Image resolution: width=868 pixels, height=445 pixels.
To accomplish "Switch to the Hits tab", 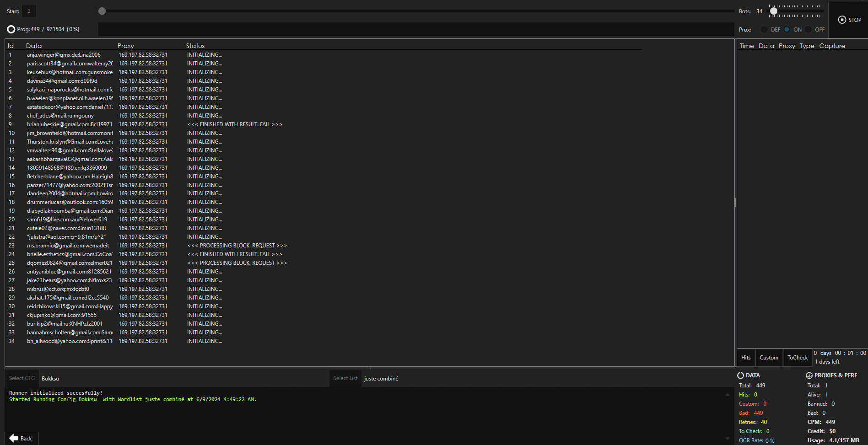I will click(746, 358).
